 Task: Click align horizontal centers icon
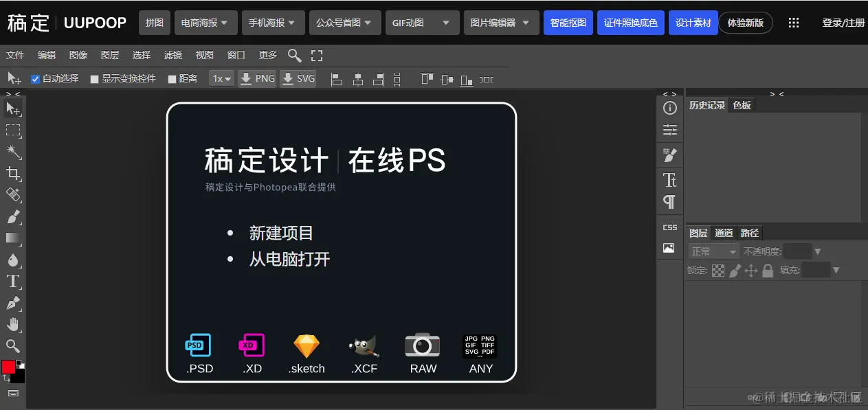click(x=357, y=79)
